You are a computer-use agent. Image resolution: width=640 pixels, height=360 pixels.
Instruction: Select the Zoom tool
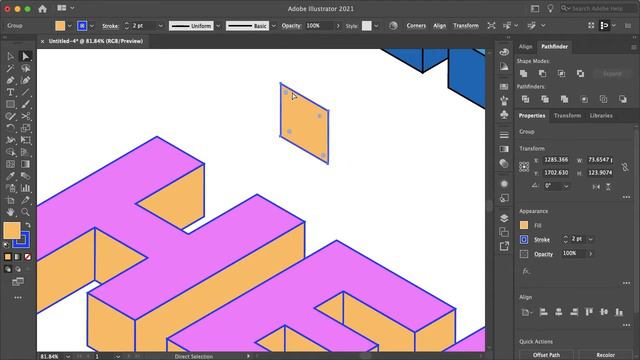click(25, 212)
